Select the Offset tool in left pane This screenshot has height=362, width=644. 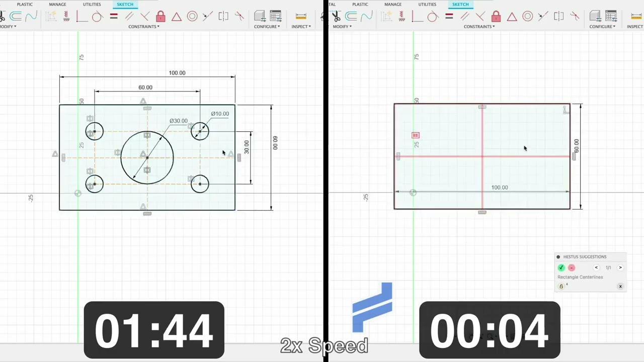[16, 17]
